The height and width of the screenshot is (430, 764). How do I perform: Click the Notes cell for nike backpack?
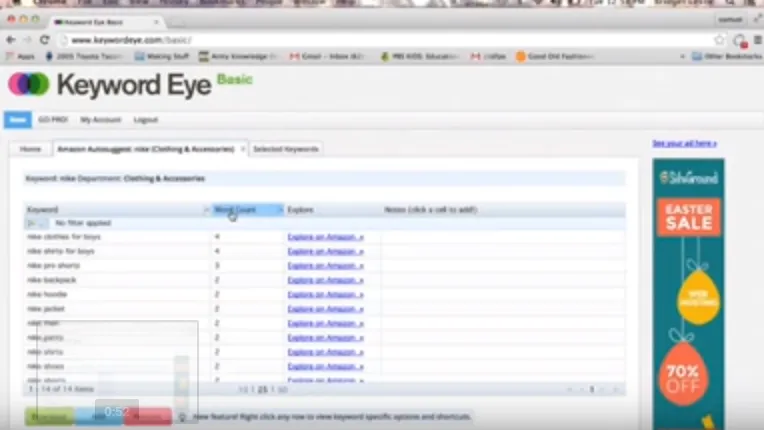coord(503,280)
